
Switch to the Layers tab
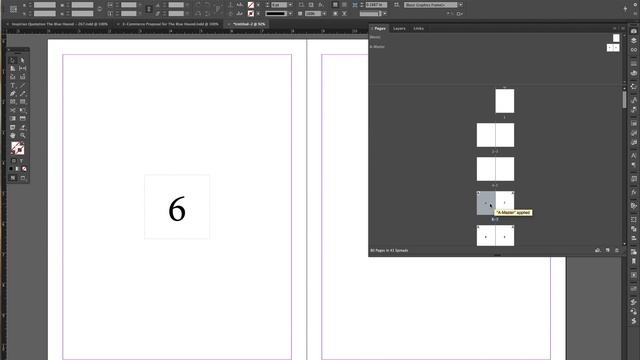tap(399, 29)
